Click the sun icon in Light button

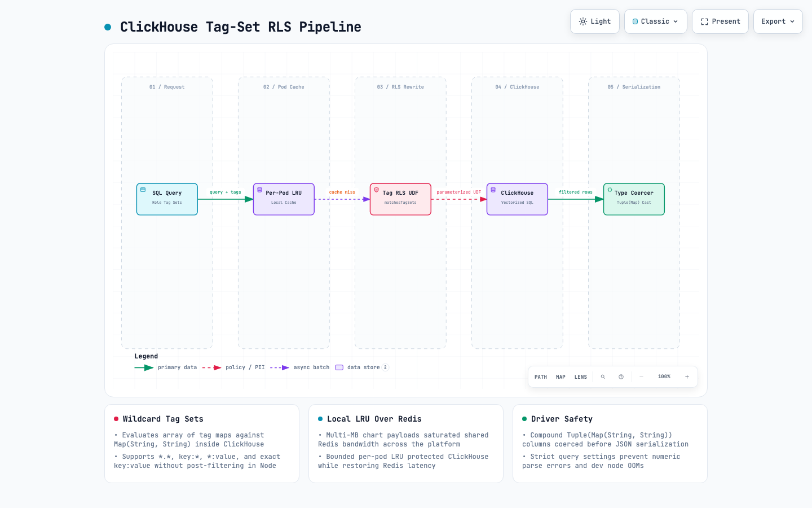583,21
